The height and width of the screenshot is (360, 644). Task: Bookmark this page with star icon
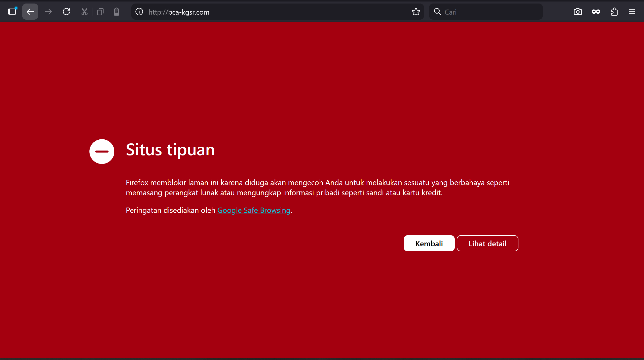pyautogui.click(x=416, y=12)
